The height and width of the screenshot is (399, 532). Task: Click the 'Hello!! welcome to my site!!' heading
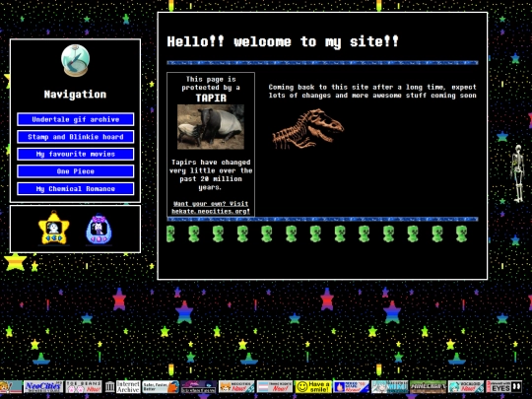[x=283, y=41]
